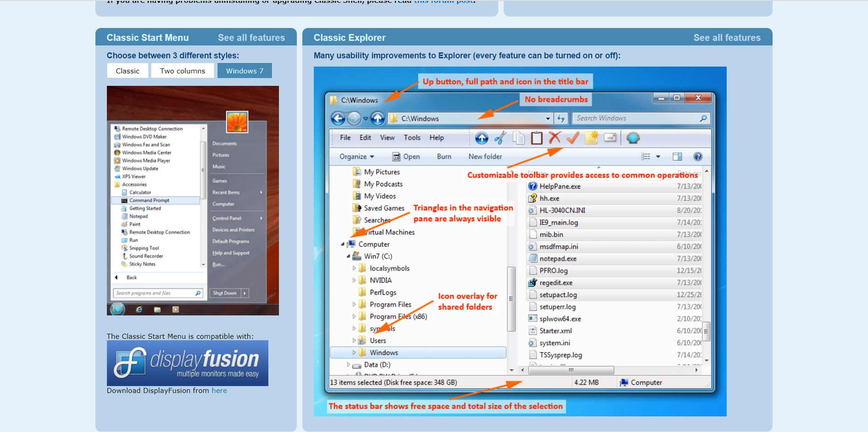Image resolution: width=868 pixels, height=432 pixels.
Task: Click the change view icon in command bar
Action: (646, 157)
